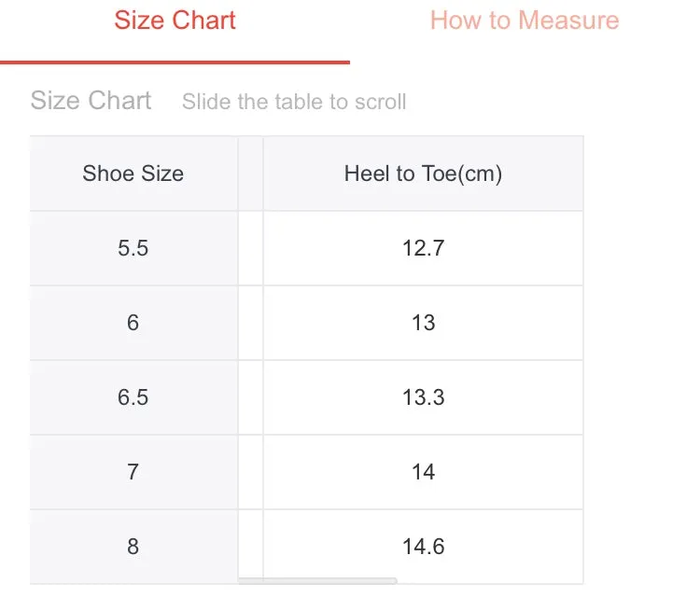Click narrow divider column in header row
This screenshot has width=700, height=597.
click(x=250, y=174)
